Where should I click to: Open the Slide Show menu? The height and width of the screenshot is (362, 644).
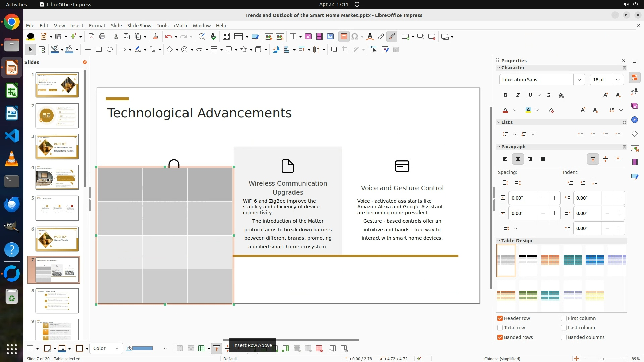(139, 25)
